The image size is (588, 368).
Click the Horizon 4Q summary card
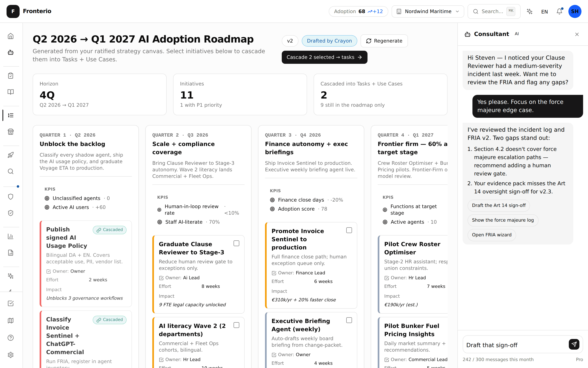pos(100,94)
